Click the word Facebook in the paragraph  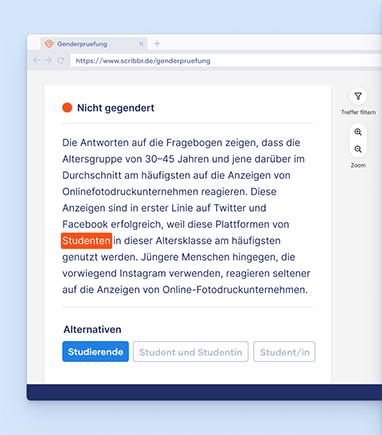(x=85, y=224)
